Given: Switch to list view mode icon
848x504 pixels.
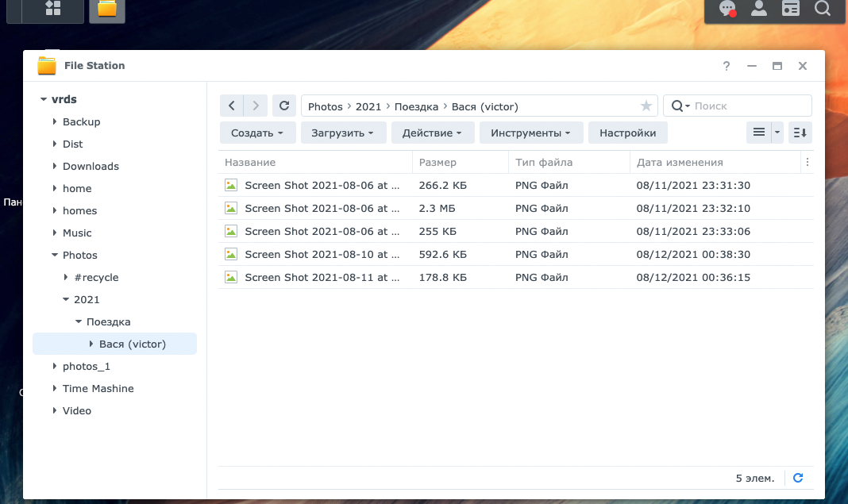Looking at the screenshot, I should pos(759,133).
